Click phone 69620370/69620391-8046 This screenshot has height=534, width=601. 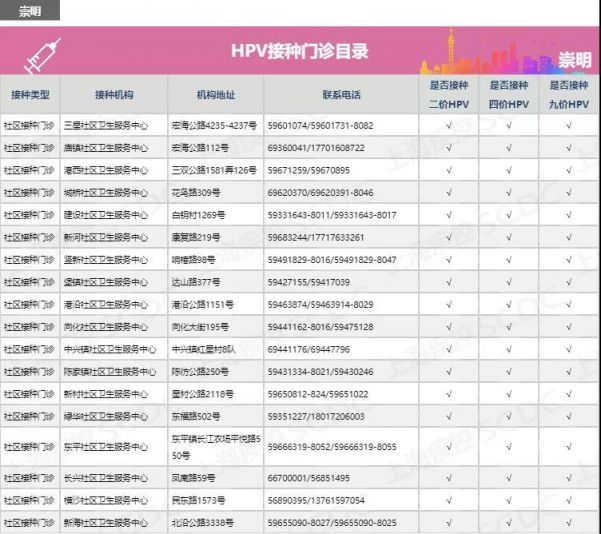coord(320,193)
